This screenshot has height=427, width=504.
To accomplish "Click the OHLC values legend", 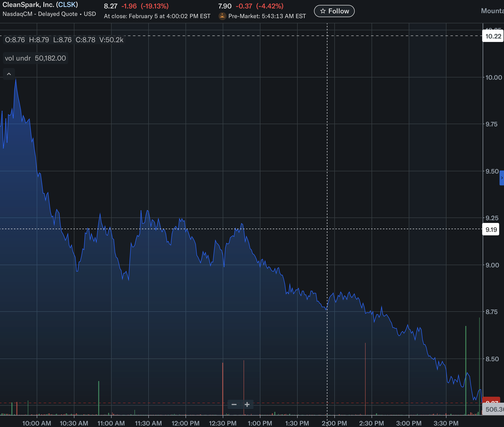I will 64,40.
